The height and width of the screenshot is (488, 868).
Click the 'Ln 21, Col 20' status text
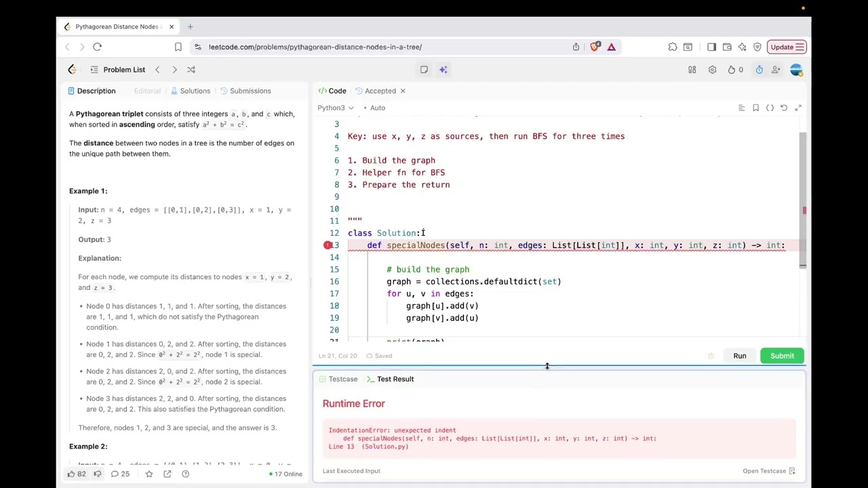[x=338, y=356]
